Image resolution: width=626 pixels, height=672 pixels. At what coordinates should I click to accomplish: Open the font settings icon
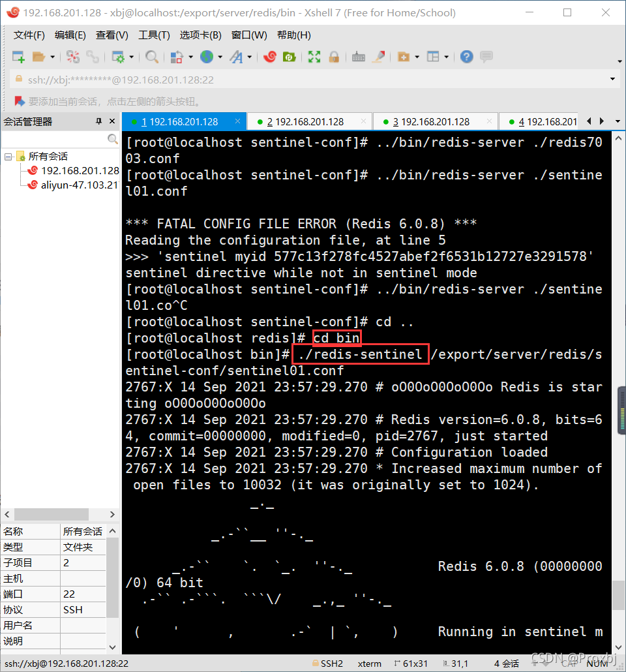click(x=236, y=57)
